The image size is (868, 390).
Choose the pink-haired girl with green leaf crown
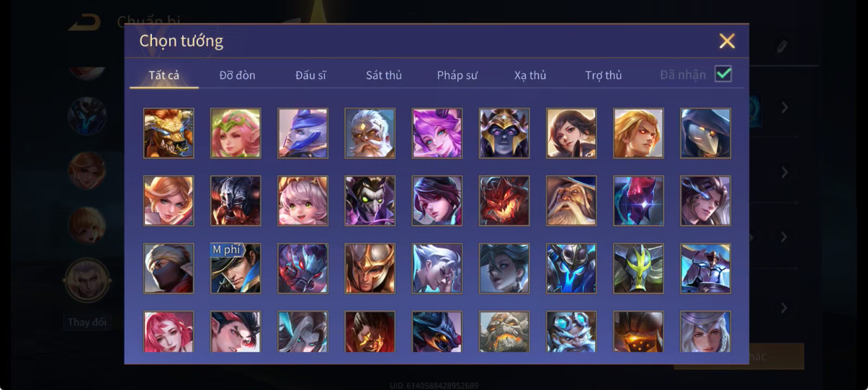236,133
